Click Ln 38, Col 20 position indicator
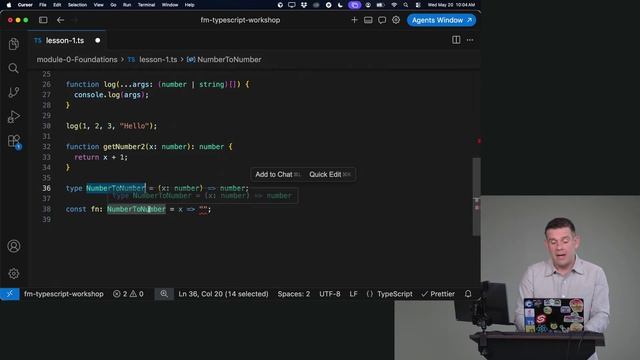Viewport: 640px width, 360px height. 223,294
